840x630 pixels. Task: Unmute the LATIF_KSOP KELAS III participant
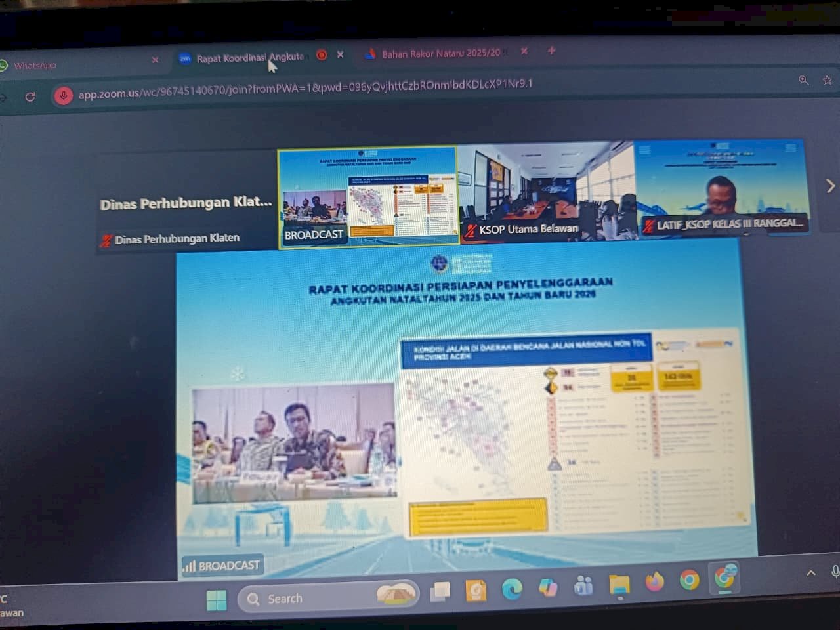click(x=650, y=224)
